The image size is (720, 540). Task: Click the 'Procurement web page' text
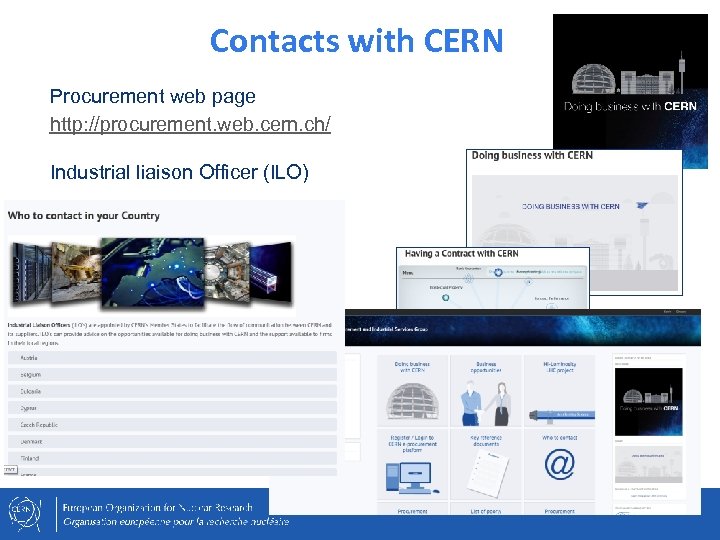[x=152, y=96]
